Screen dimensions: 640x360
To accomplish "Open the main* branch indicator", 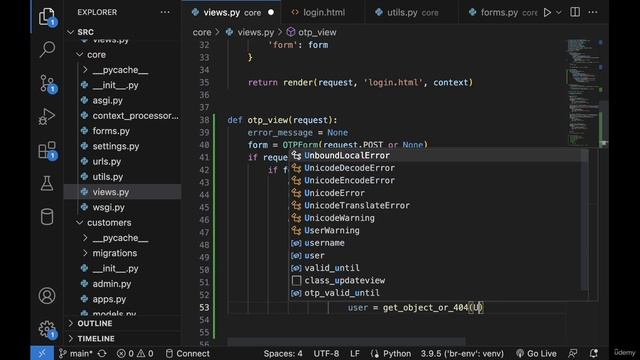I will 76,353.
